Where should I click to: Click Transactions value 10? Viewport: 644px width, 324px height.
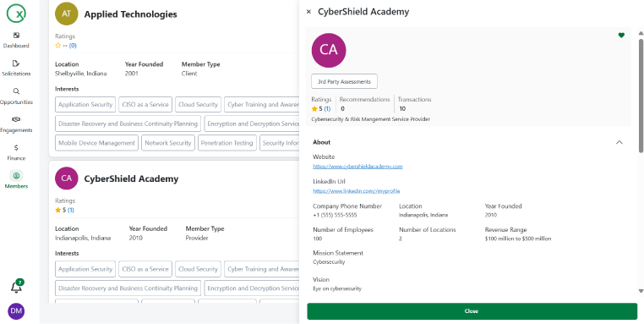click(x=402, y=109)
